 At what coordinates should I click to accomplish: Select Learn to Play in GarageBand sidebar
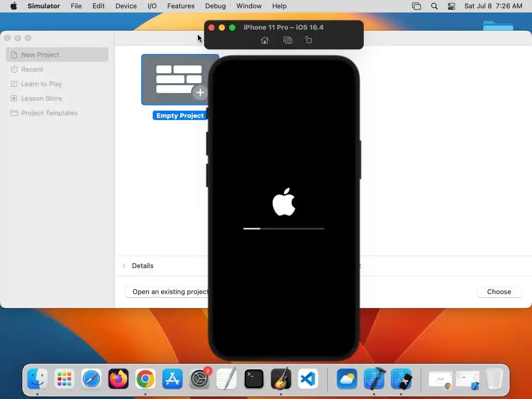[57, 84]
